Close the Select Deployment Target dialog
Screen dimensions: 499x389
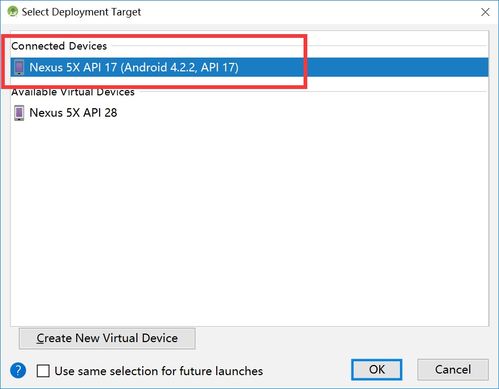coord(485,12)
